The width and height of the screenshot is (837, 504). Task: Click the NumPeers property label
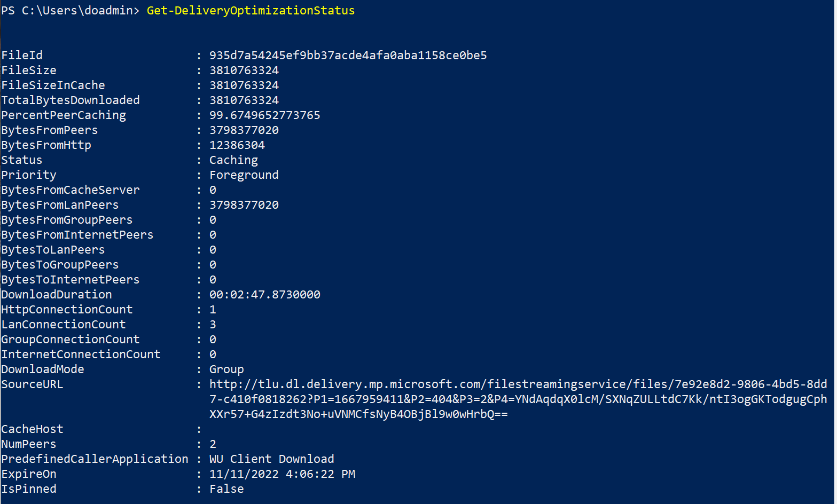tap(29, 444)
